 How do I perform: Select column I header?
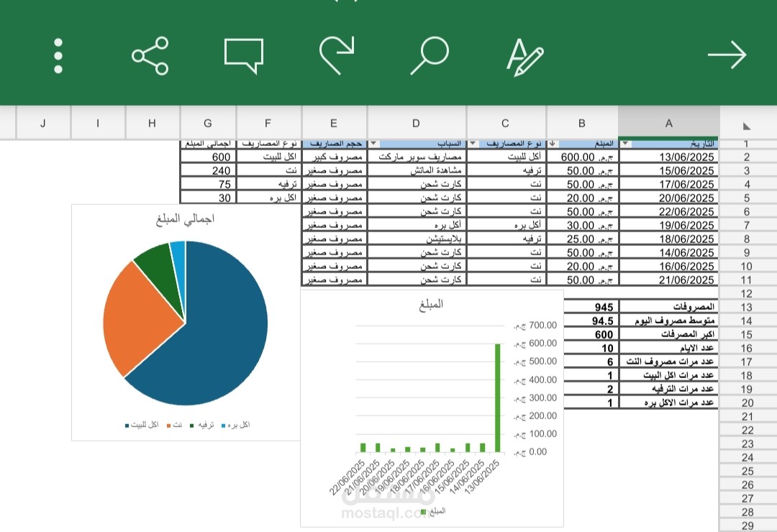coord(98,123)
